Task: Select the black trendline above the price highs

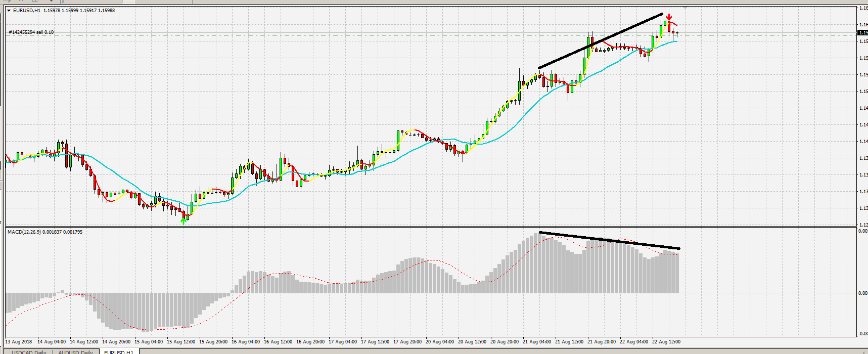Action: [601, 41]
